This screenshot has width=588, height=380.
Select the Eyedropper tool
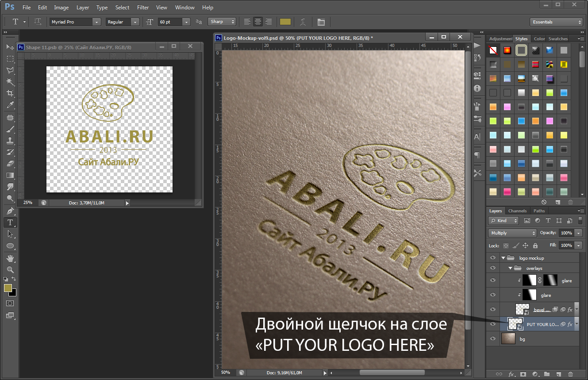pyautogui.click(x=10, y=105)
